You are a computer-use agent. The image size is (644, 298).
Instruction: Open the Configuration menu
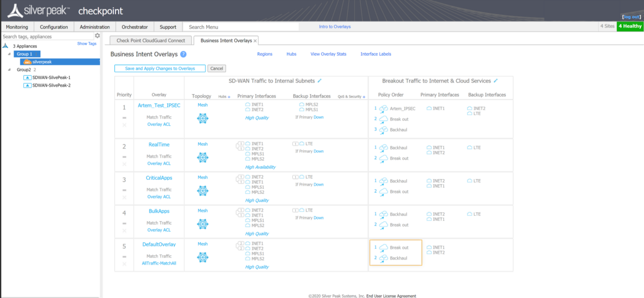[54, 27]
